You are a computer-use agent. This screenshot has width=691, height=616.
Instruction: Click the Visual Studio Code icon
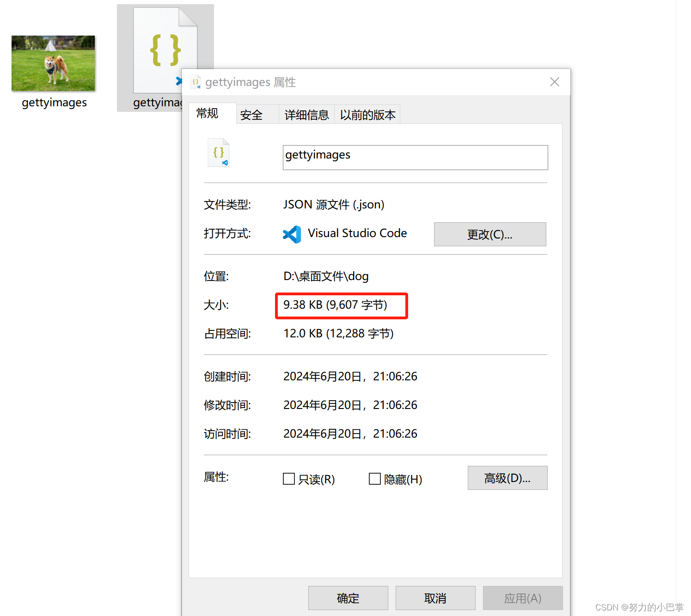click(x=292, y=234)
